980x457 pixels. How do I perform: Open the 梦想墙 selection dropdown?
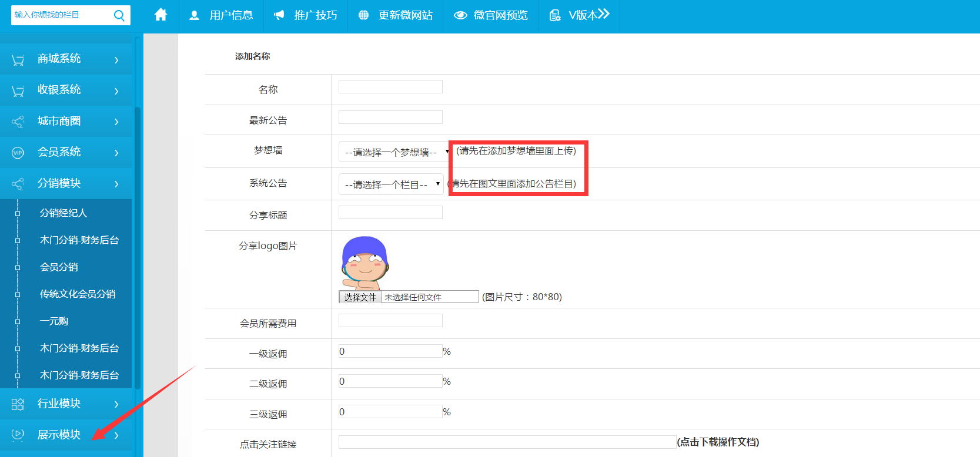[x=394, y=152]
